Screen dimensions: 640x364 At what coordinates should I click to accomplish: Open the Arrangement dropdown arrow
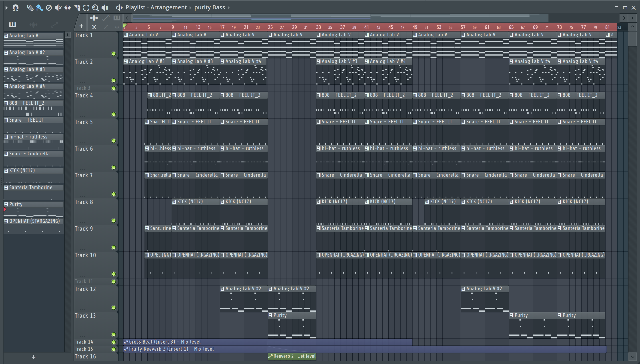[x=190, y=8]
